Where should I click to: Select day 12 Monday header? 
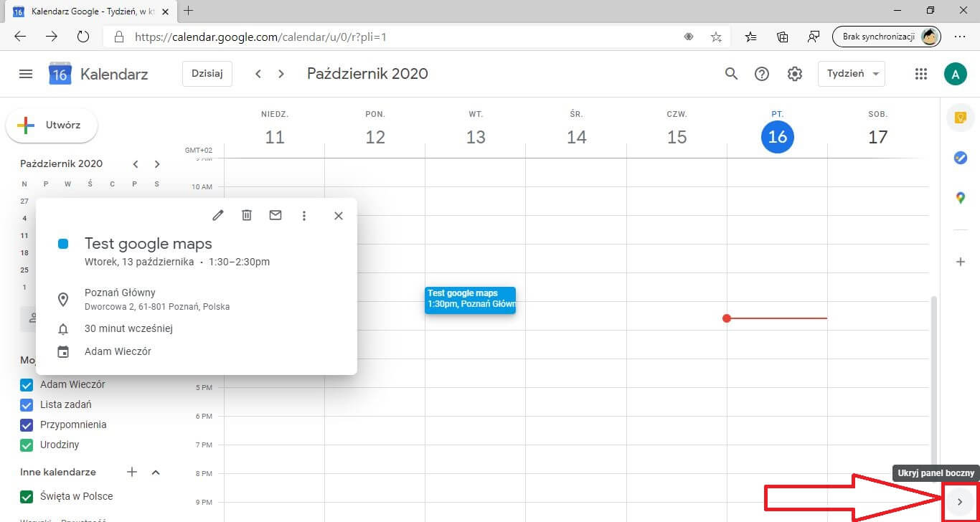(x=375, y=137)
